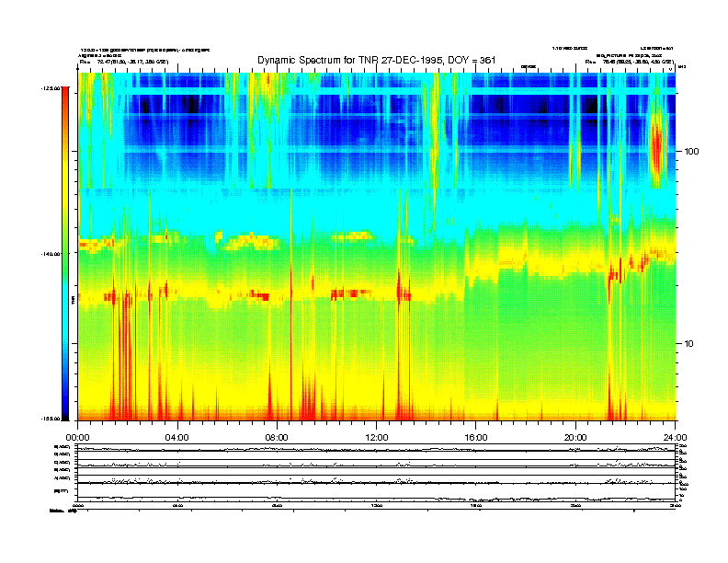Image resolution: width=728 pixels, height=563 pixels.
Task: Select the -140.00 color scale label
Action: pyautogui.click(x=51, y=254)
